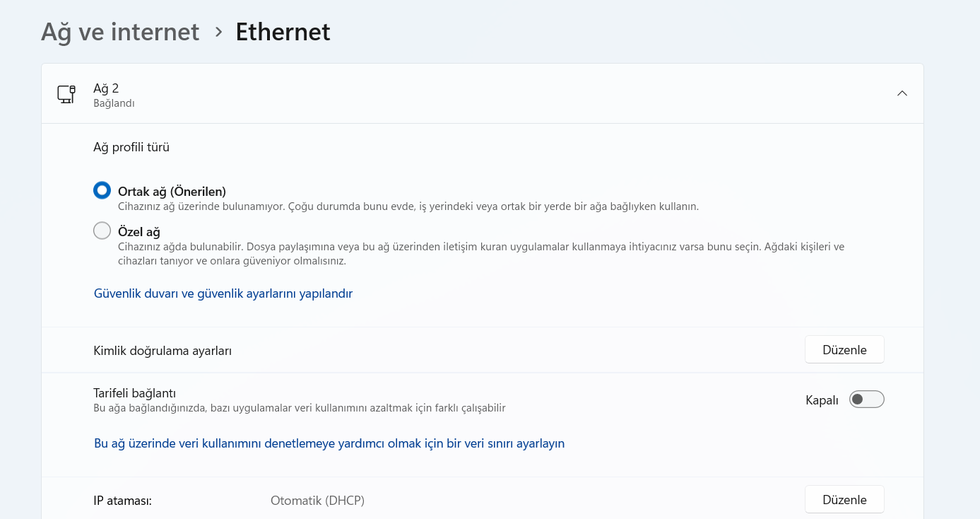Image resolution: width=980 pixels, height=519 pixels.
Task: Open Güvenlik duvarı ve güvenlik ayarlarını yapılandır
Action: pyautogui.click(x=223, y=293)
